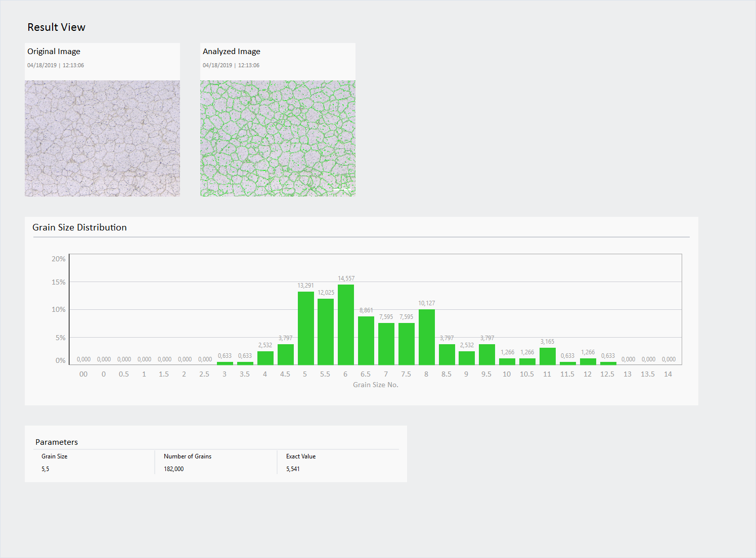Select the tallest bar at grain size 6

tap(345, 323)
